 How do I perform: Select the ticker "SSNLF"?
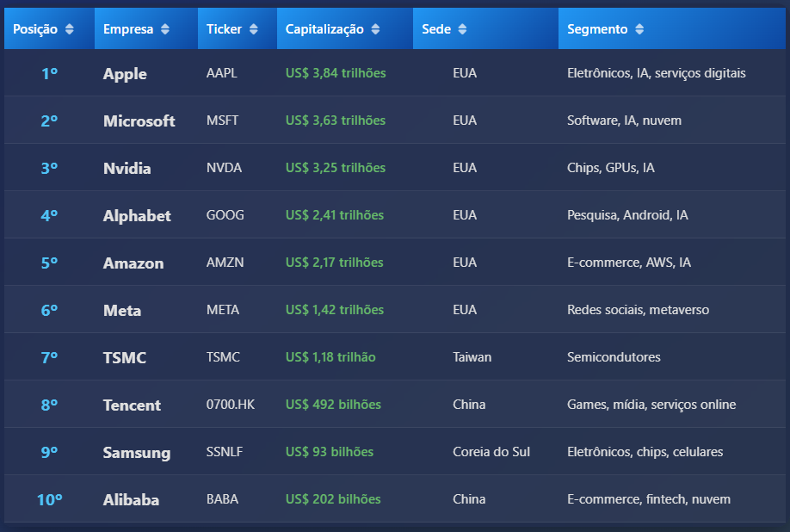pyautogui.click(x=225, y=452)
